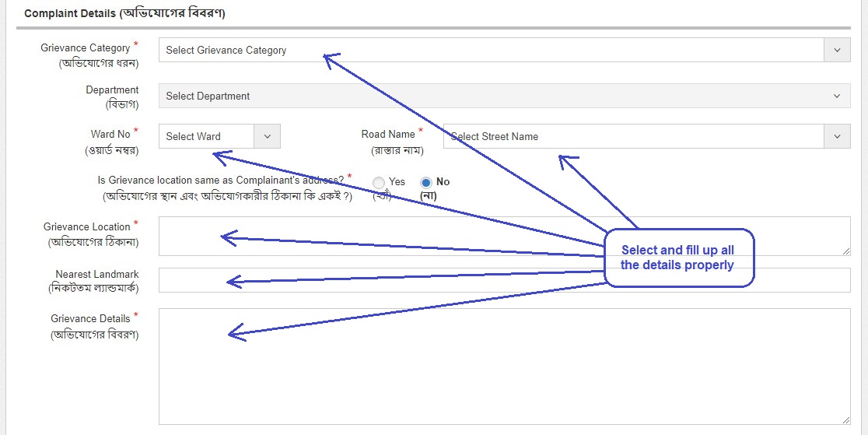Click the Grievance Category chevron arrow
The width and height of the screenshot is (868, 435).
[837, 50]
